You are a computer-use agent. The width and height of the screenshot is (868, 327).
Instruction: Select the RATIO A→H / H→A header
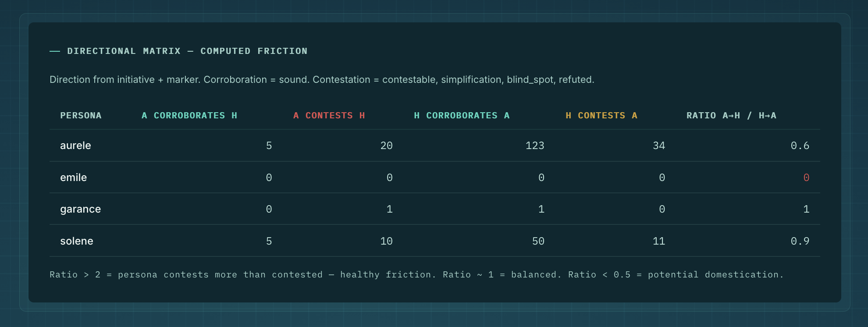coord(731,116)
